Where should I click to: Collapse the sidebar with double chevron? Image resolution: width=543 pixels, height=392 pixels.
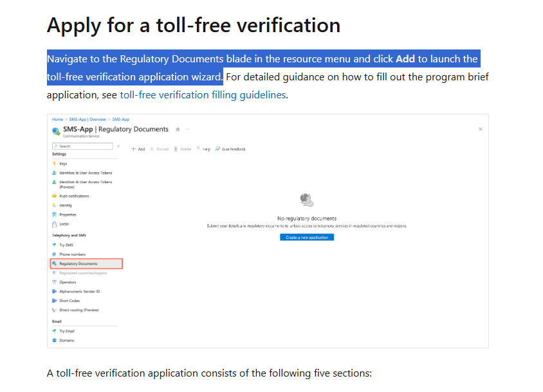[118, 147]
